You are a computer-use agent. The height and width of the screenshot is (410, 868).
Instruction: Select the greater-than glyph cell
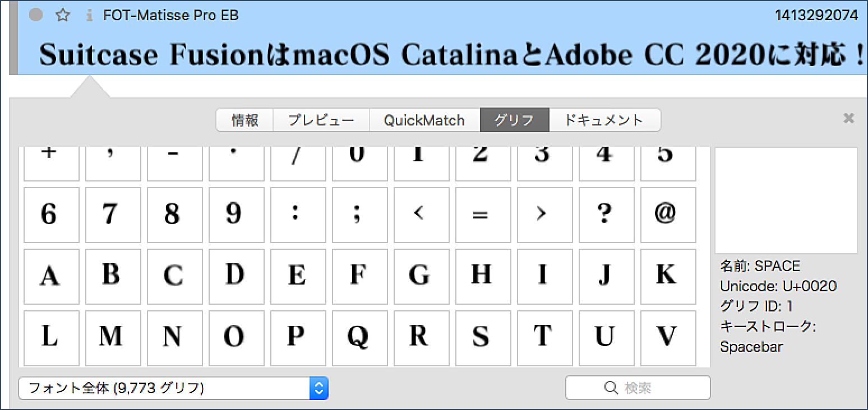click(x=545, y=215)
